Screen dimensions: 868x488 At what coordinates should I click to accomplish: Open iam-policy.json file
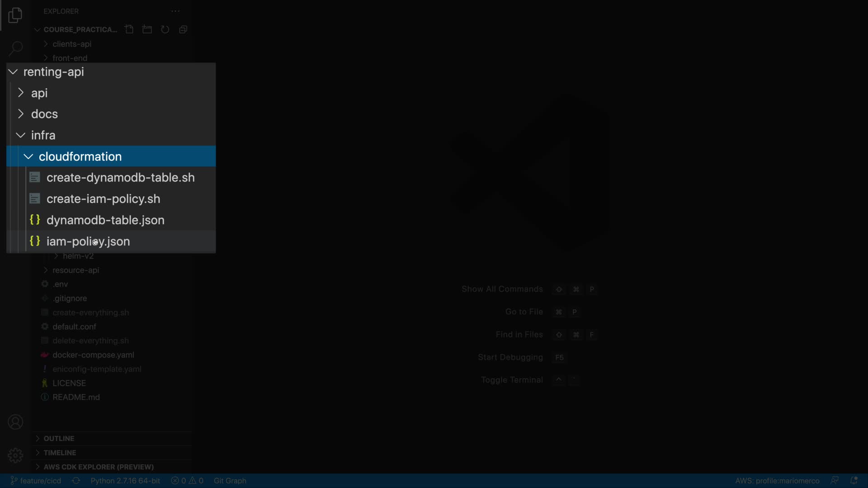tap(88, 241)
